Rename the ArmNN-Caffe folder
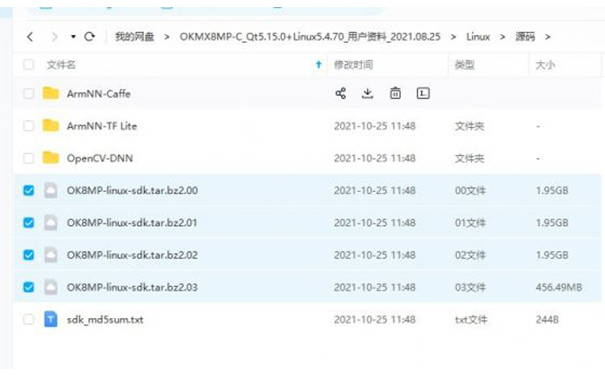The image size is (605, 375). click(423, 93)
